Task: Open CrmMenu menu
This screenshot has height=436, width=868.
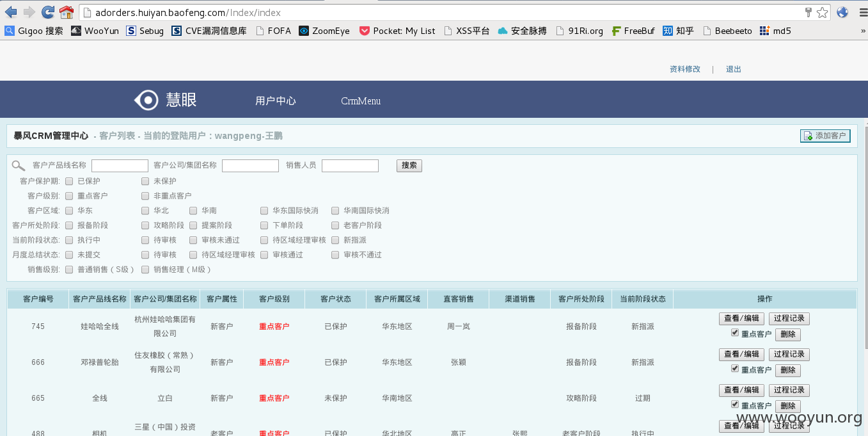Action: tap(361, 101)
